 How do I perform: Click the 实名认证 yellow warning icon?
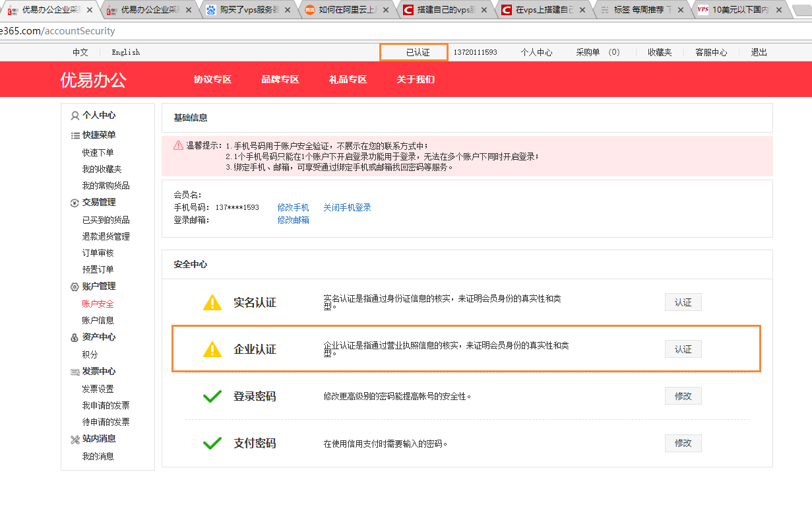click(x=212, y=302)
